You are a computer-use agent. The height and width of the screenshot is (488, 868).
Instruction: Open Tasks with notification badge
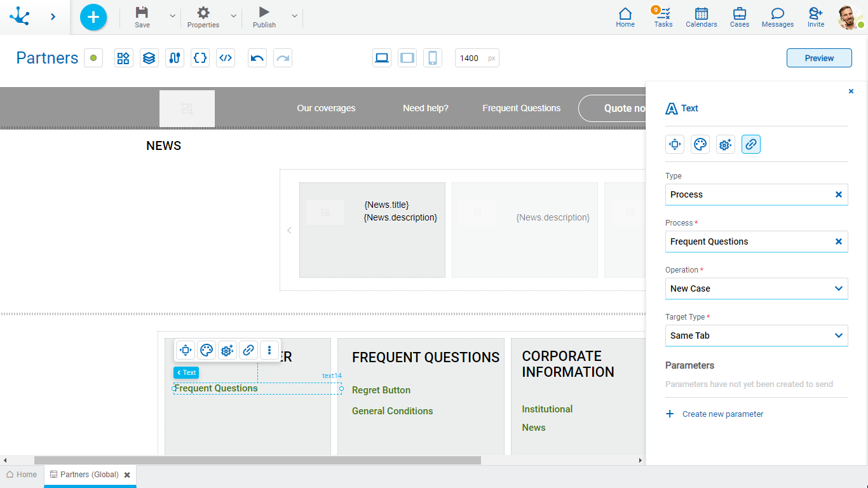tap(663, 17)
